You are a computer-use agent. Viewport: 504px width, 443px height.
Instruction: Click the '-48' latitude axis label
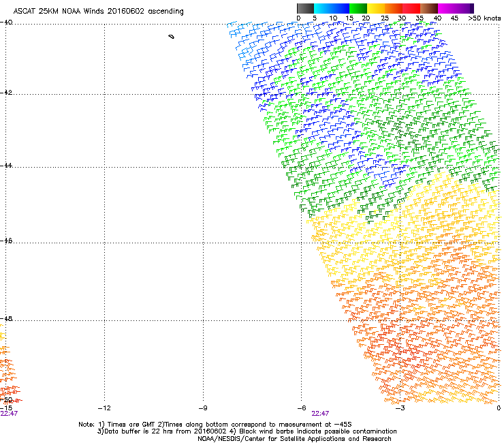coord(7,318)
